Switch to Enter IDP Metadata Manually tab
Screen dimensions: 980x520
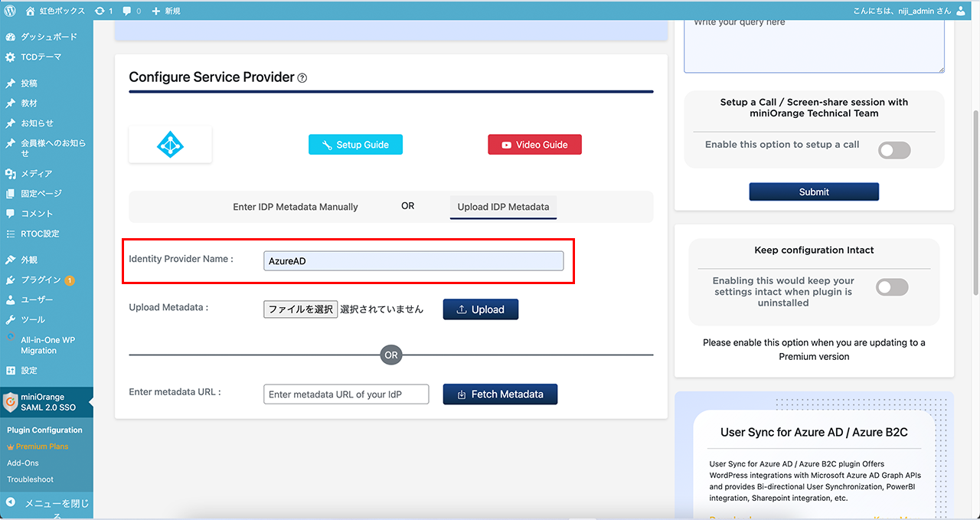coord(296,207)
